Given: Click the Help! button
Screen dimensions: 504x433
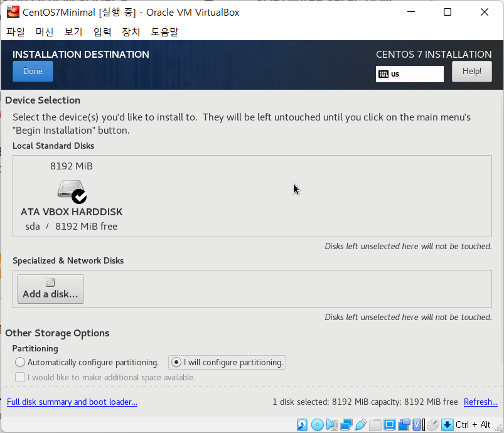Looking at the screenshot, I should click(471, 72).
